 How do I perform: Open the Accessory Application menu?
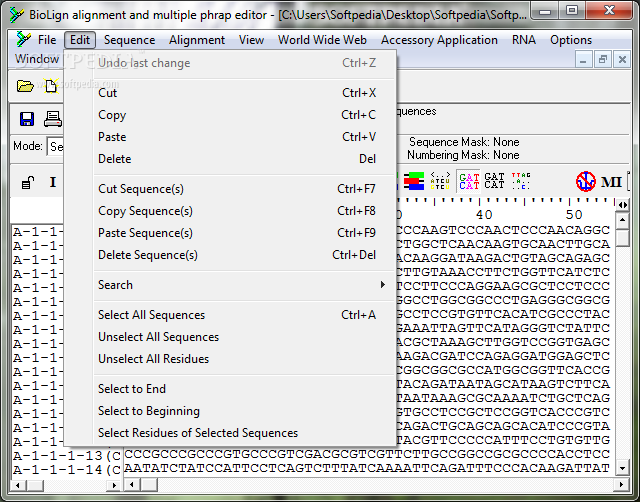point(439,40)
